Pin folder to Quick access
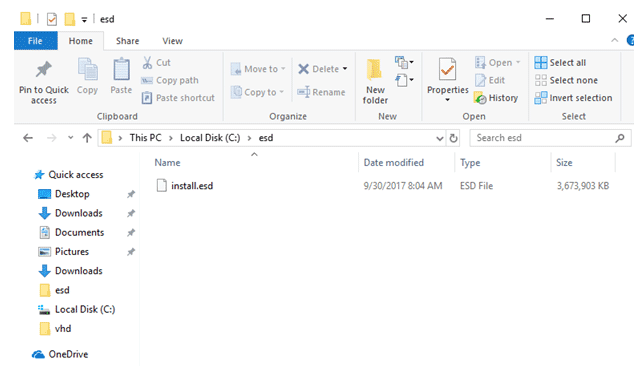Viewport: 638px width, 370px height. click(44, 83)
